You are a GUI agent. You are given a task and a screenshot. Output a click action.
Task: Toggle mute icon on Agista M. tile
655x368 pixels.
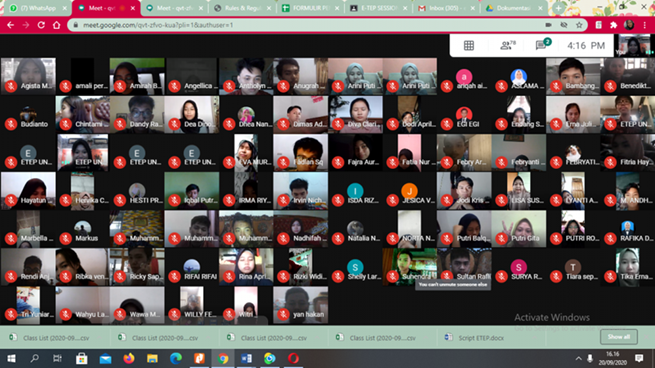pos(11,86)
